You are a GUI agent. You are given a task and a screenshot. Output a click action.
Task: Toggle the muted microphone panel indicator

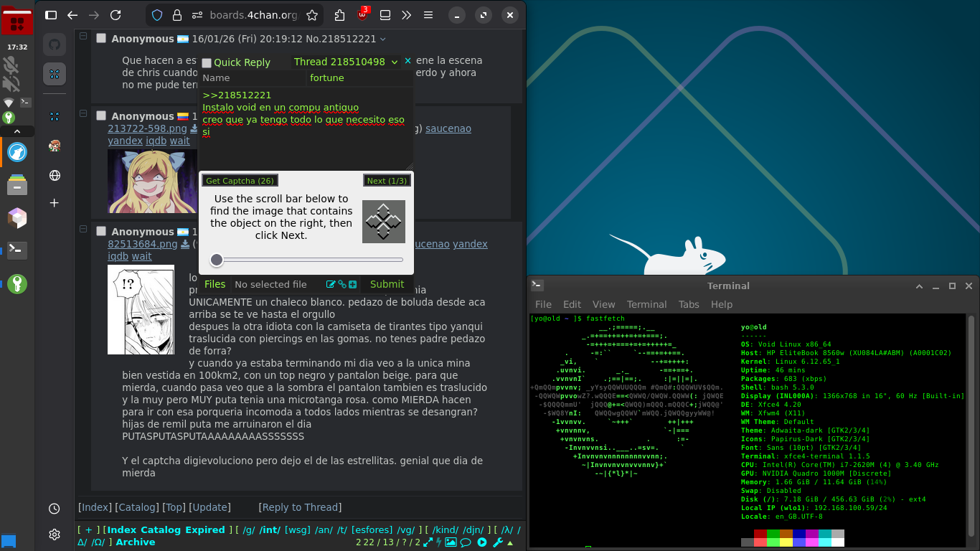pyautogui.click(x=10, y=67)
